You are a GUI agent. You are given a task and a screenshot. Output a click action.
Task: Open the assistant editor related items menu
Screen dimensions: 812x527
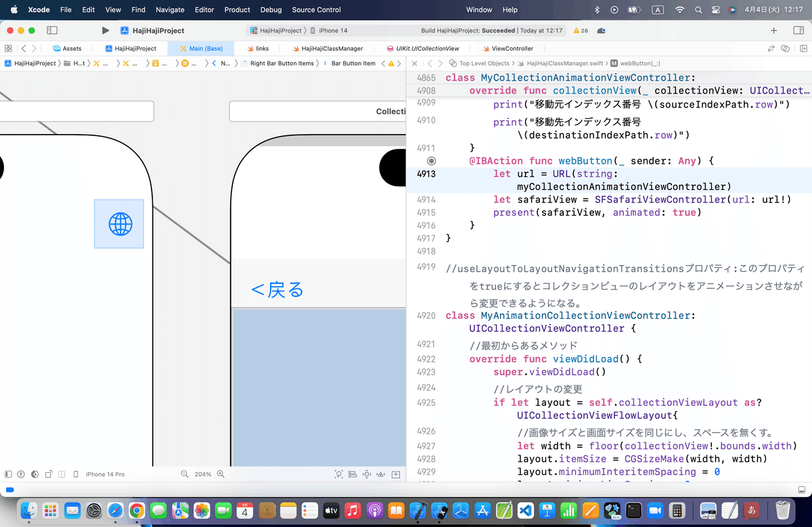click(x=453, y=64)
